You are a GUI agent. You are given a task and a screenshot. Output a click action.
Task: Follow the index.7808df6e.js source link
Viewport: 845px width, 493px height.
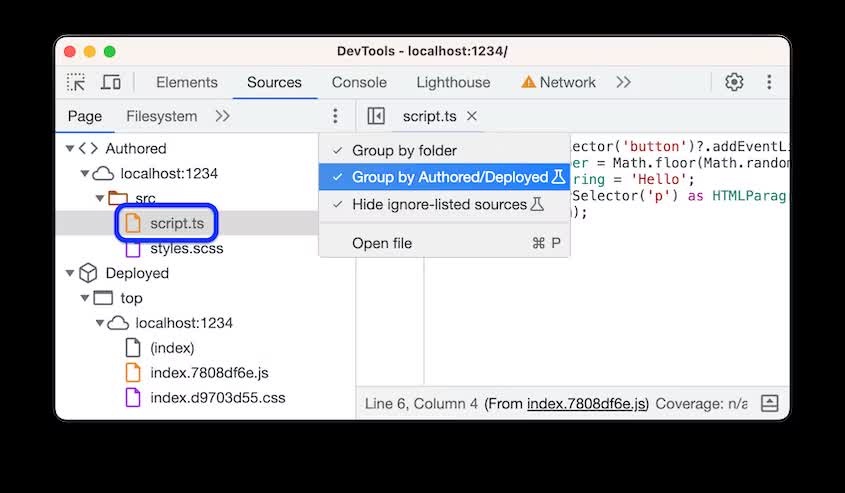587,404
